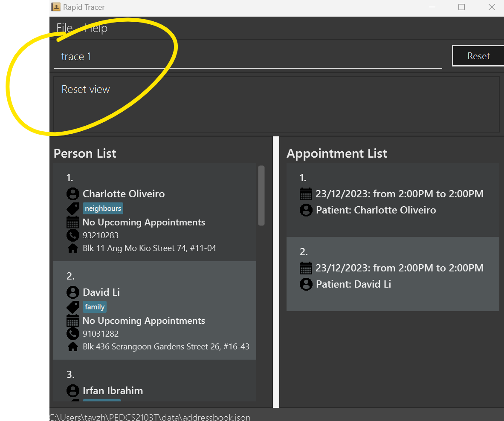The image size is (504, 421).
Task: Select the name 'Charlotte Oliveiro' in Person List
Action: (x=124, y=194)
